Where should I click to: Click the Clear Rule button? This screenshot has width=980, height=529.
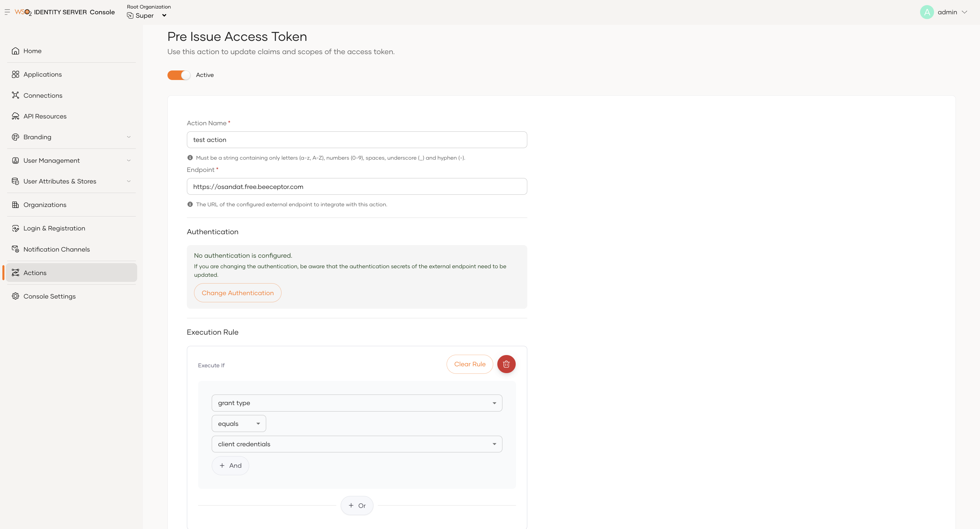point(469,364)
